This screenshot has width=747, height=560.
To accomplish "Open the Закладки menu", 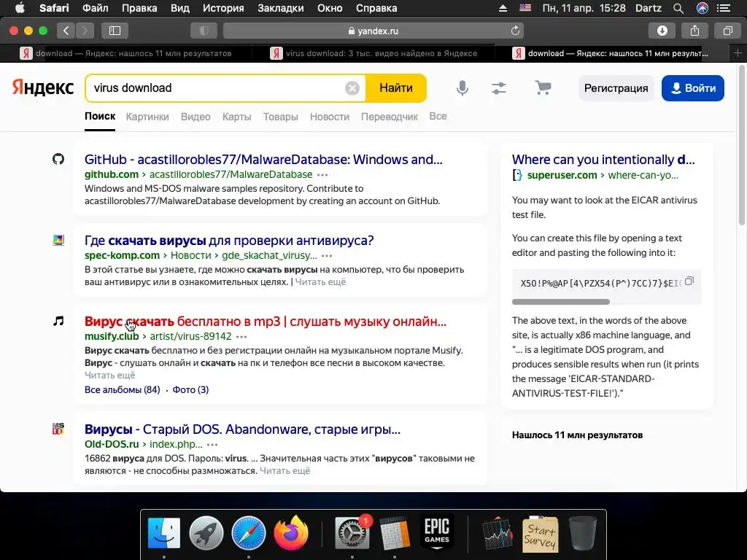I will (281, 8).
